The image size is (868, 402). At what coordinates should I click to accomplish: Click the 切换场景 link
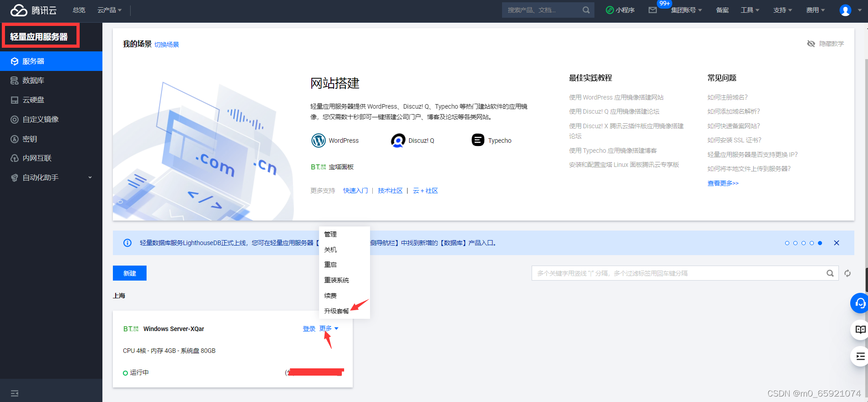[167, 45]
